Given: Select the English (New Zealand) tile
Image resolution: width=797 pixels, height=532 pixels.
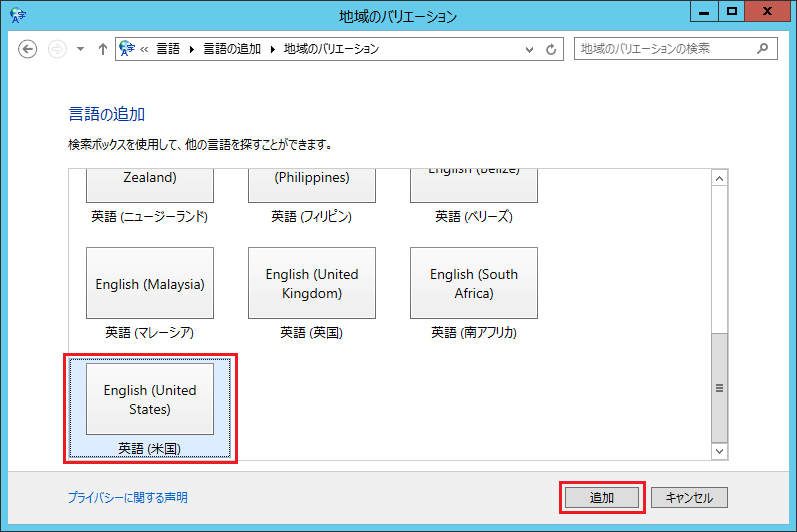Looking at the screenshot, I should 150,185.
